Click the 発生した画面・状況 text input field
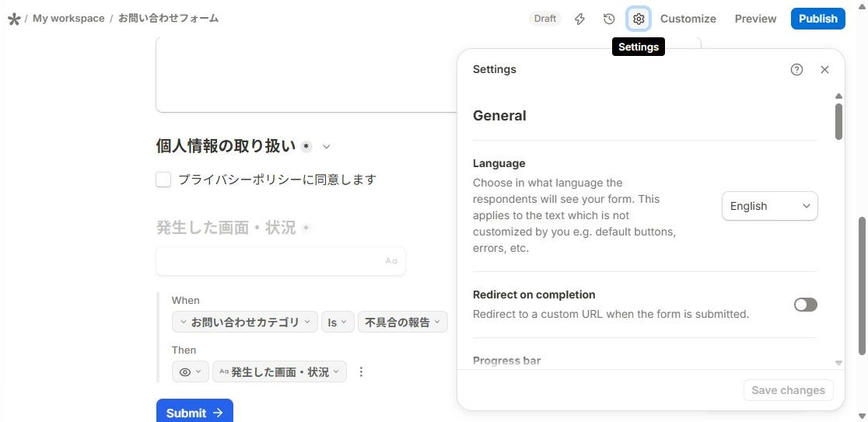 (x=281, y=261)
